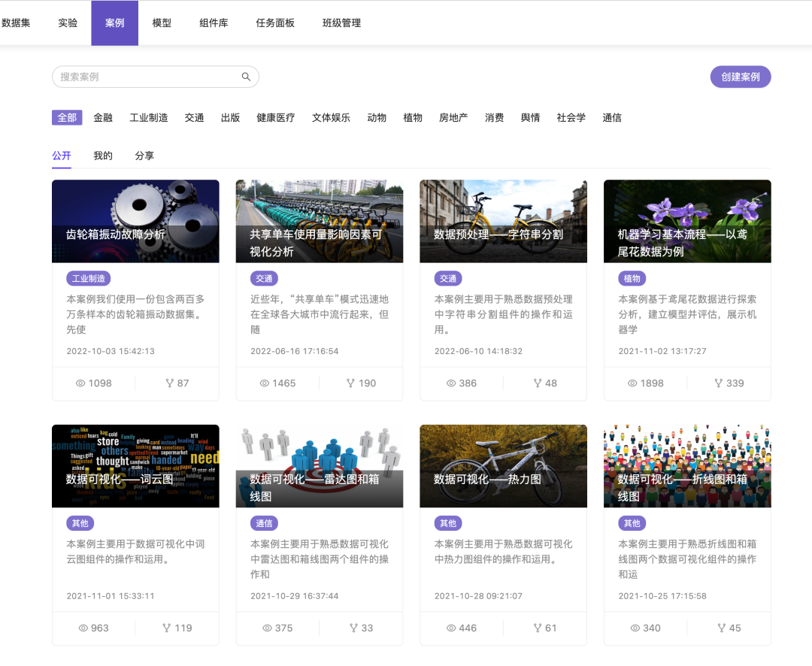Viewport: 812px width, 666px height.
Task: Open the 共享单车使用量影响因素可视化分析 case thumbnail
Action: click(x=320, y=221)
